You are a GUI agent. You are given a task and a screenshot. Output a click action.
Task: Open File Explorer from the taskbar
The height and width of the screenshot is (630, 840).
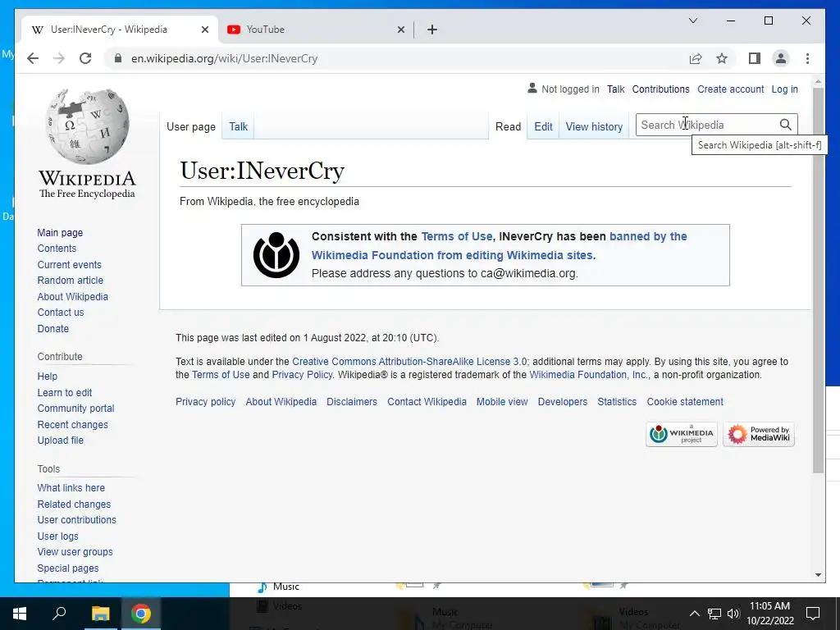pyautogui.click(x=100, y=614)
